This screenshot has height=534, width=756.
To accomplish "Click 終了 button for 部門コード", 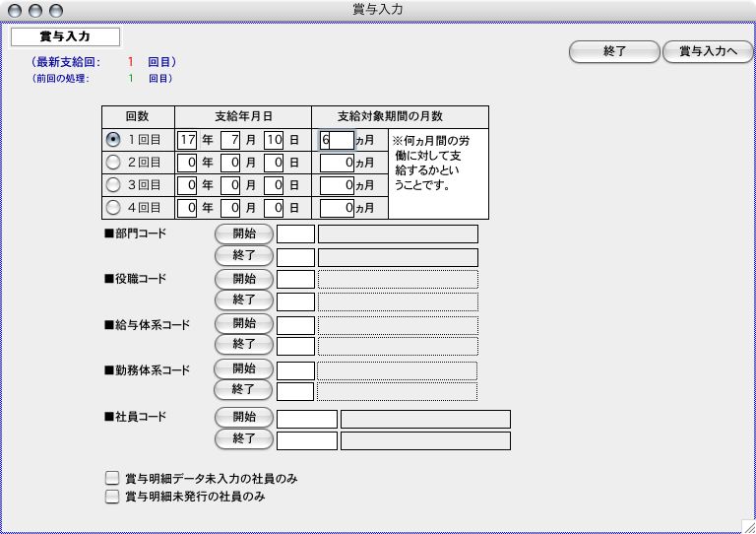I will tap(243, 256).
